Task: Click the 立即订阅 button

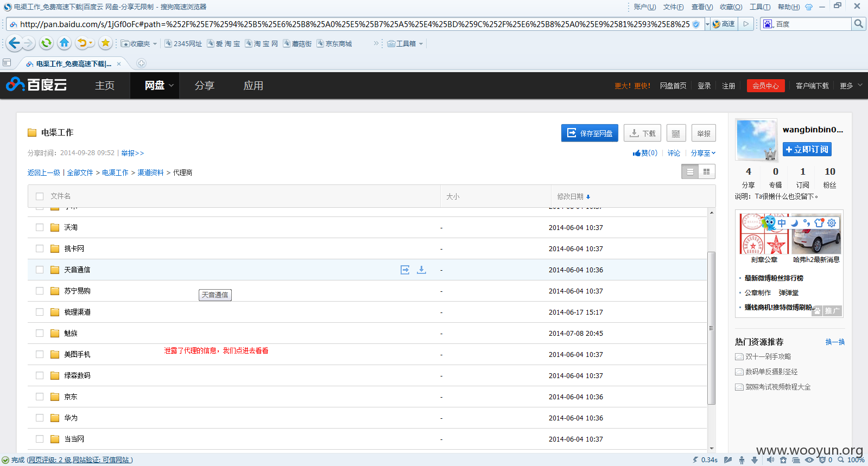Action: 807,149
